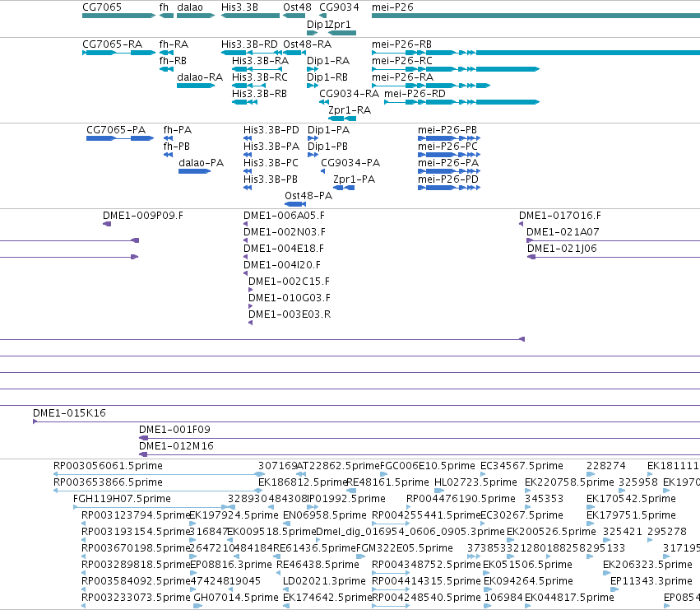Click the fh-RA transcript label
Image resolution: width=700 pixels, height=610 pixels.
click(x=174, y=44)
